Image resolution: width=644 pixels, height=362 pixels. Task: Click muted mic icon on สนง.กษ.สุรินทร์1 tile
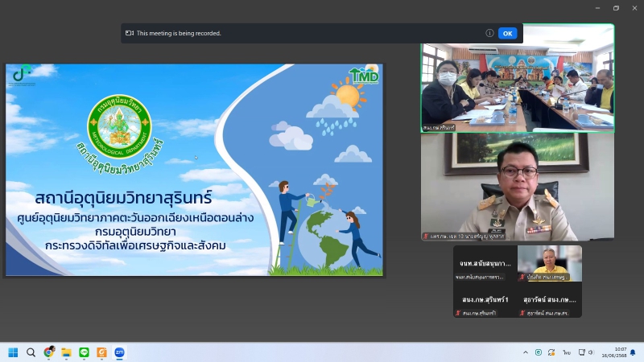(x=458, y=313)
